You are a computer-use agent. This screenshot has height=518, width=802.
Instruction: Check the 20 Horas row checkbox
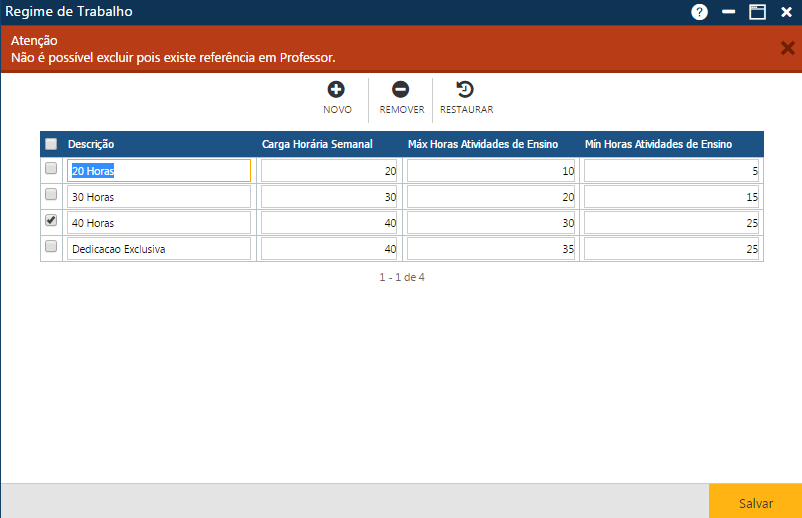click(x=51, y=169)
